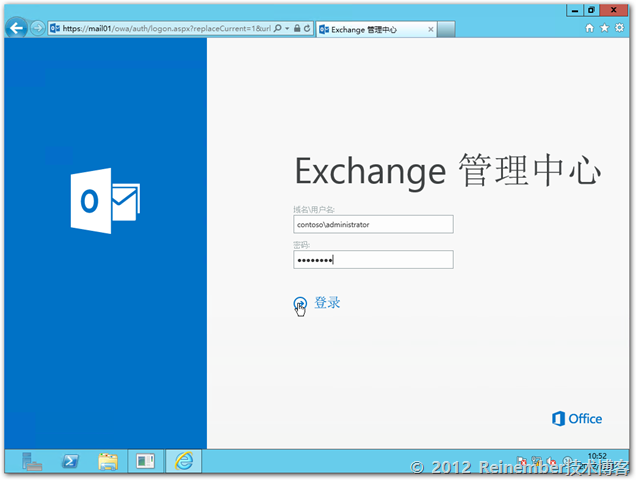The height and width of the screenshot is (480, 636).
Task: Click the domain\username input field
Action: (x=373, y=224)
